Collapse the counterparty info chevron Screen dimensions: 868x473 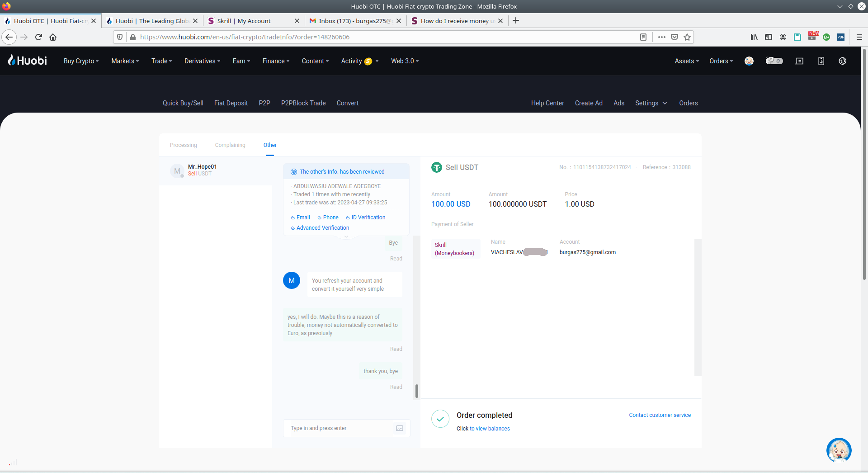tap(346, 237)
